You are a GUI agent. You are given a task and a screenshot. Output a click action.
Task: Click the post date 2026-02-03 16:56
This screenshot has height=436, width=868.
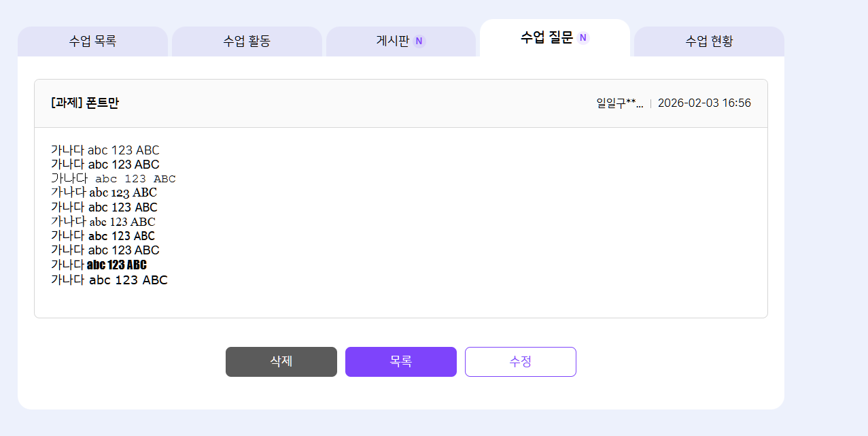point(704,103)
